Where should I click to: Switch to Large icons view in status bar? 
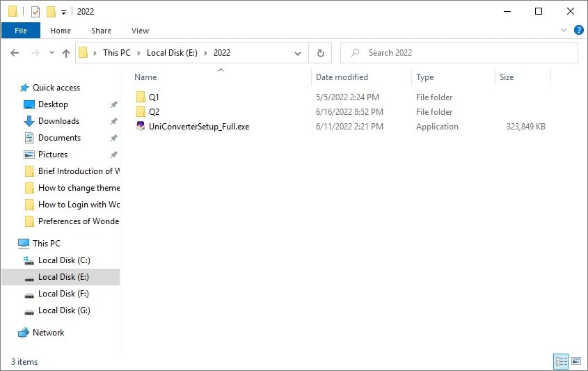(576, 361)
